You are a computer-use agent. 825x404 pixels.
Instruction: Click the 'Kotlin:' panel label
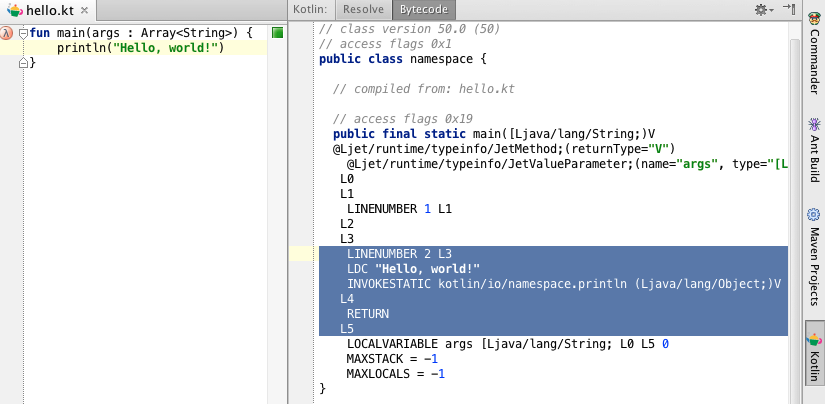[310, 9]
